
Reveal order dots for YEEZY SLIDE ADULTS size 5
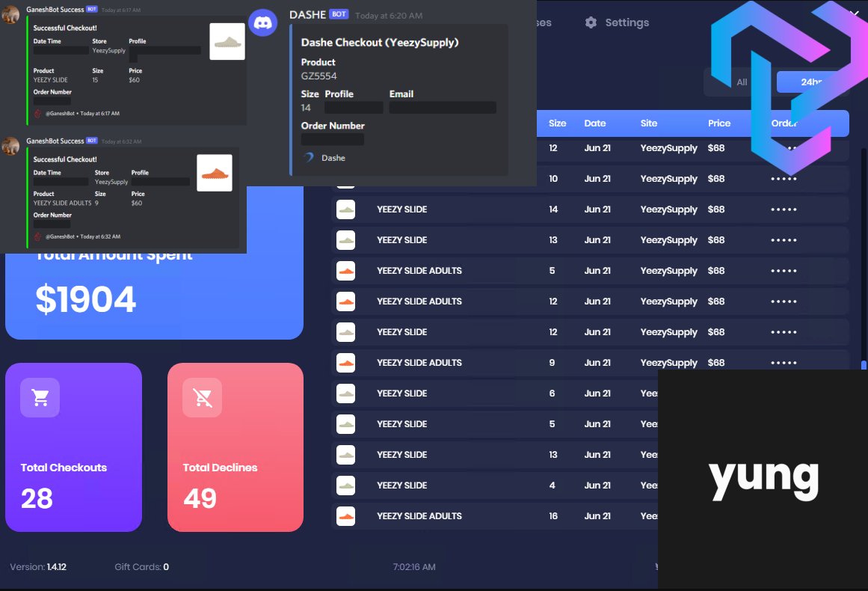pos(784,271)
